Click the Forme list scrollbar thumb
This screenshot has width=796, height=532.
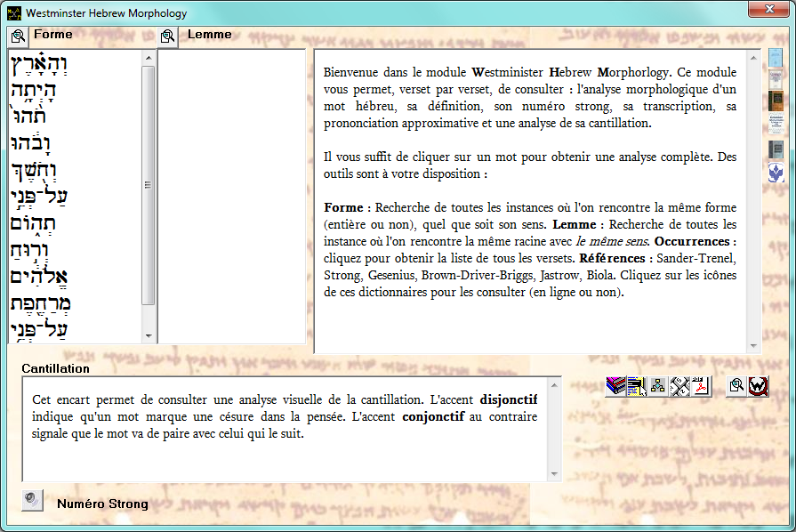tap(149, 185)
